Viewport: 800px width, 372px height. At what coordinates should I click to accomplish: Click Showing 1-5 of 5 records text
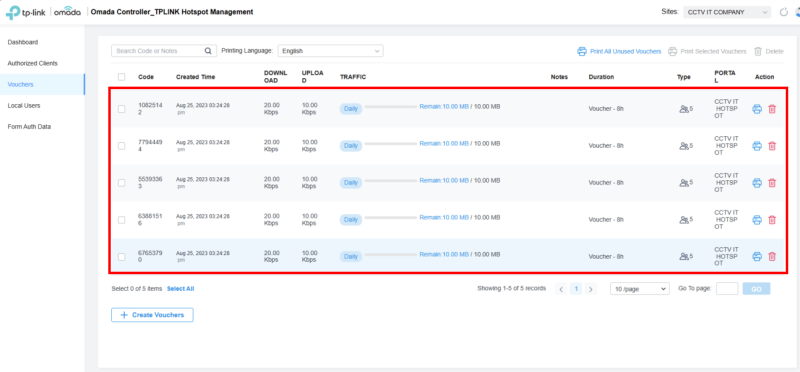[511, 288]
